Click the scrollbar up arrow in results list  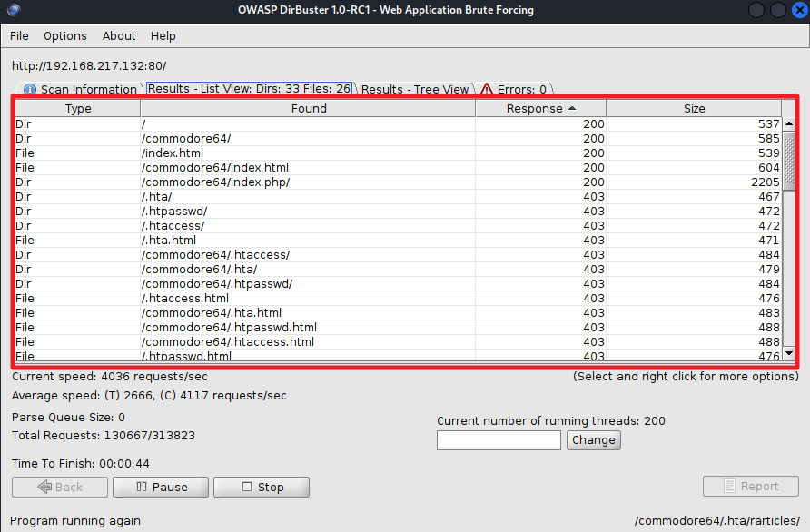[x=789, y=123]
